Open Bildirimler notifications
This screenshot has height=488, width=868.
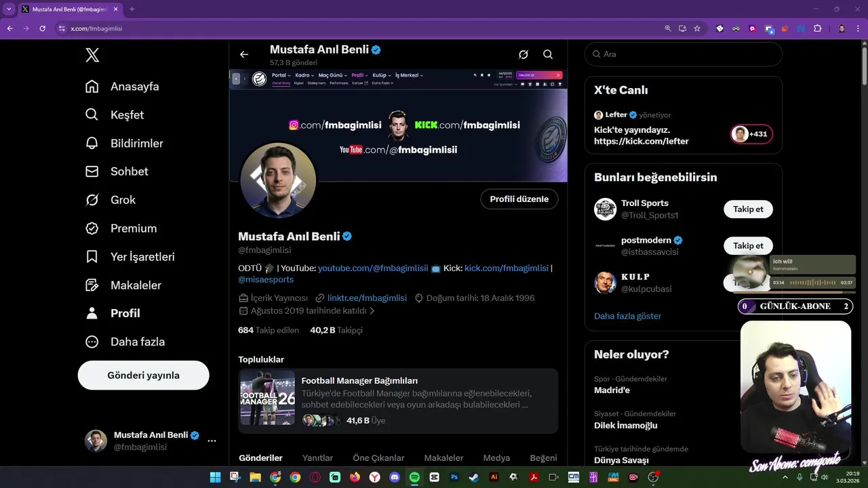tap(124, 144)
